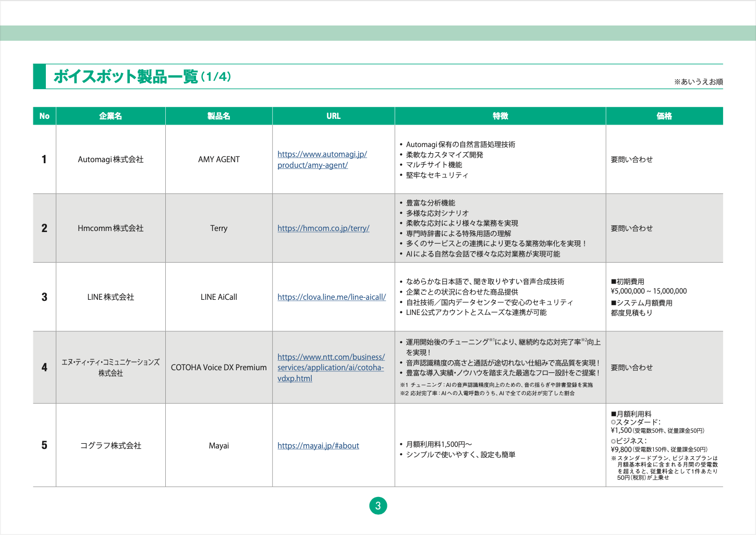Click the 豊富な分析機能 feature bullet
The width and height of the screenshot is (756, 535).
(428, 203)
